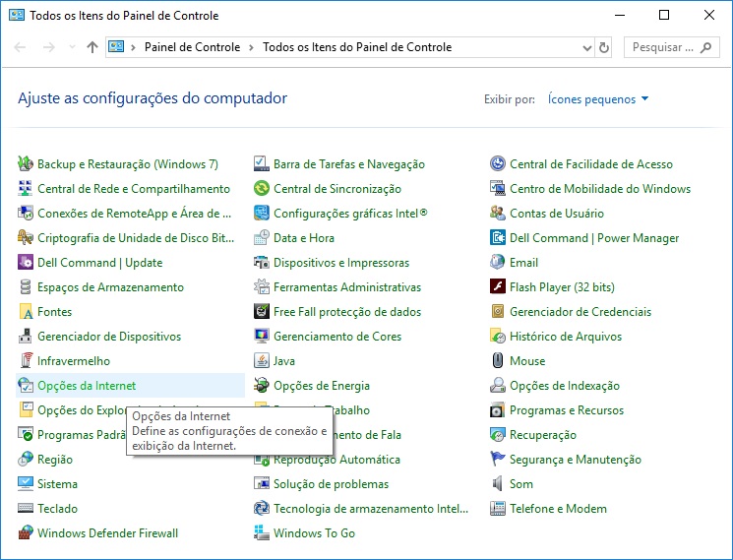
Task: Open Gerenciador de Dispositivos icon
Action: click(x=26, y=336)
